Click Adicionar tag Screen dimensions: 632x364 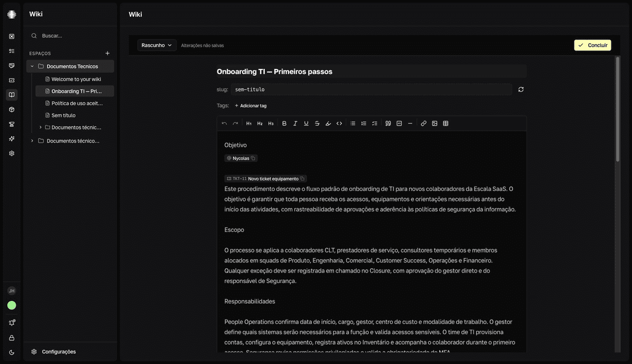[250, 106]
